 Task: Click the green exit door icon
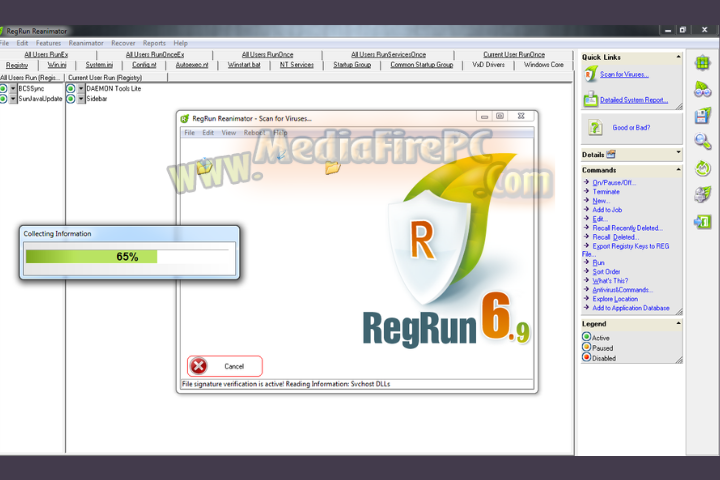click(x=703, y=222)
